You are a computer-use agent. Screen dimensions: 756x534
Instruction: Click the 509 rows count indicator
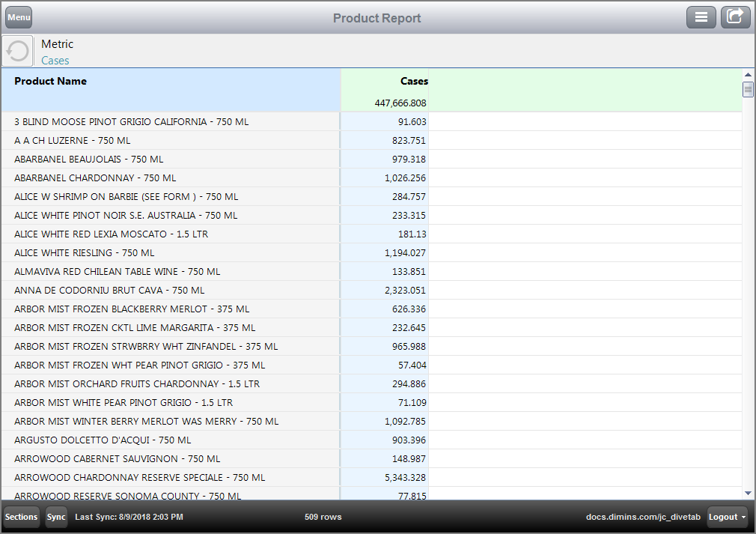coord(322,517)
